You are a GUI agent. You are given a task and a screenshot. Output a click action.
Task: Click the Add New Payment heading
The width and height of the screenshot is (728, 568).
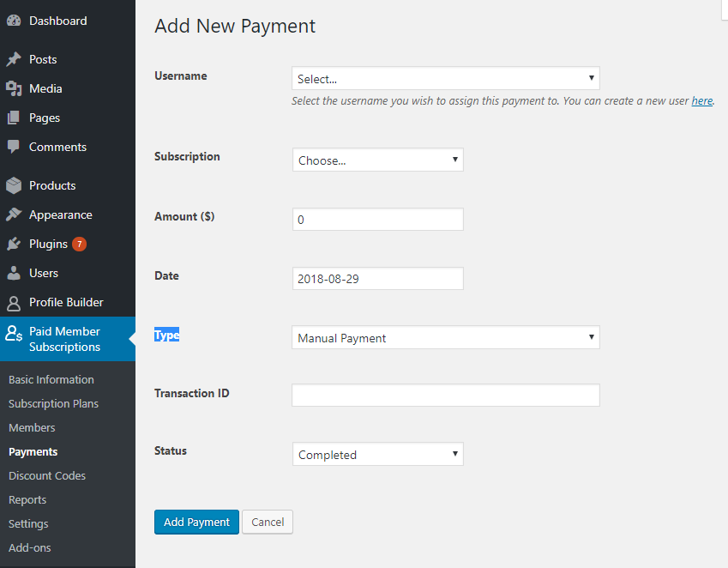(x=235, y=26)
